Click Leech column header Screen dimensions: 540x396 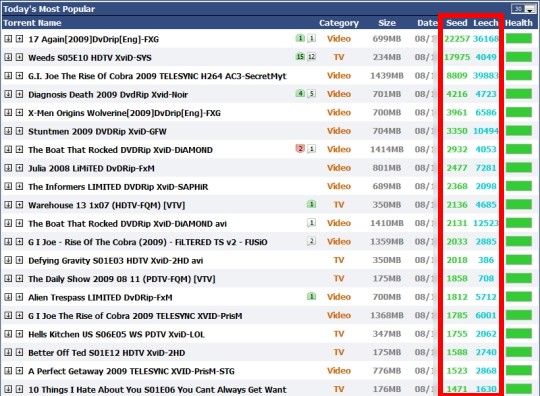pos(486,23)
